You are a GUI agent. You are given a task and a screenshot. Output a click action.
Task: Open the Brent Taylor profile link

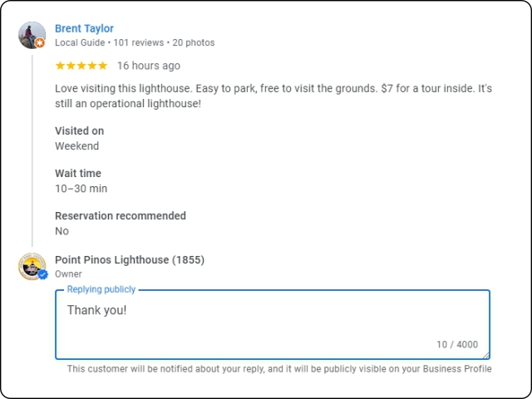coord(84,28)
